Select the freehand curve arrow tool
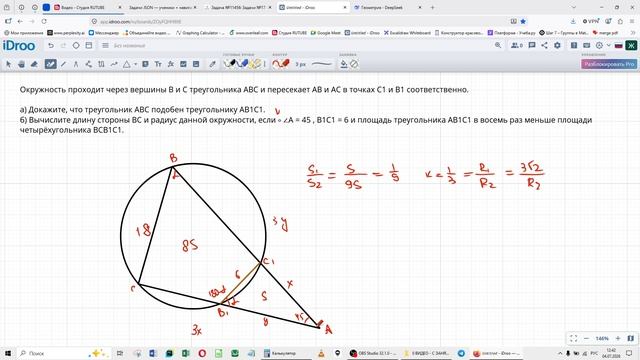The width and height of the screenshot is (640, 360). tap(114, 64)
